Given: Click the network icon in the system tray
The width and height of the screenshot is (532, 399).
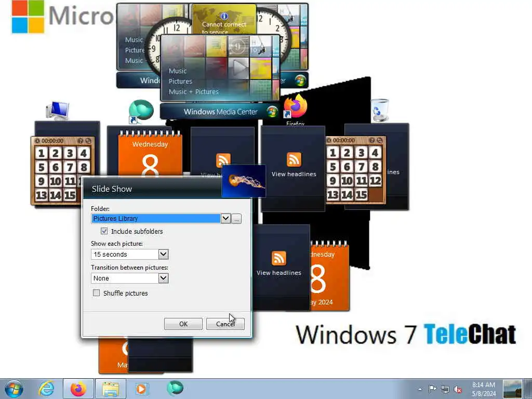Looking at the screenshot, I should pyautogui.click(x=445, y=389).
